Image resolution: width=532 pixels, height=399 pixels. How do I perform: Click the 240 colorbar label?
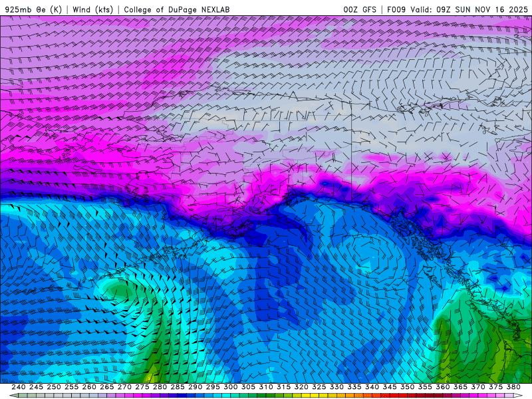tap(19, 387)
